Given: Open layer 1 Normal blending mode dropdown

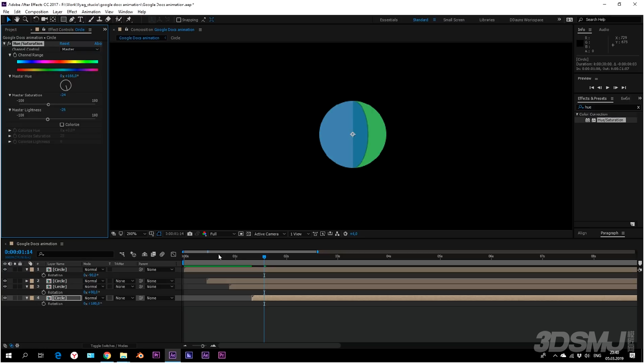Looking at the screenshot, I should point(94,270).
